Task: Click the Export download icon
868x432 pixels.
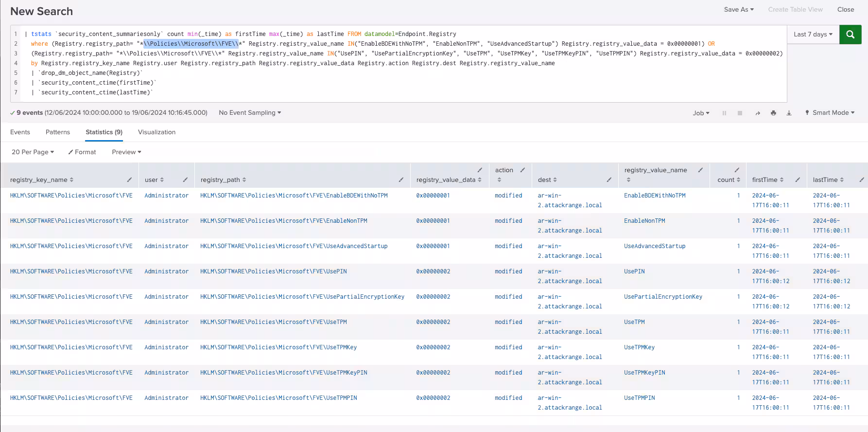Action: (x=789, y=113)
